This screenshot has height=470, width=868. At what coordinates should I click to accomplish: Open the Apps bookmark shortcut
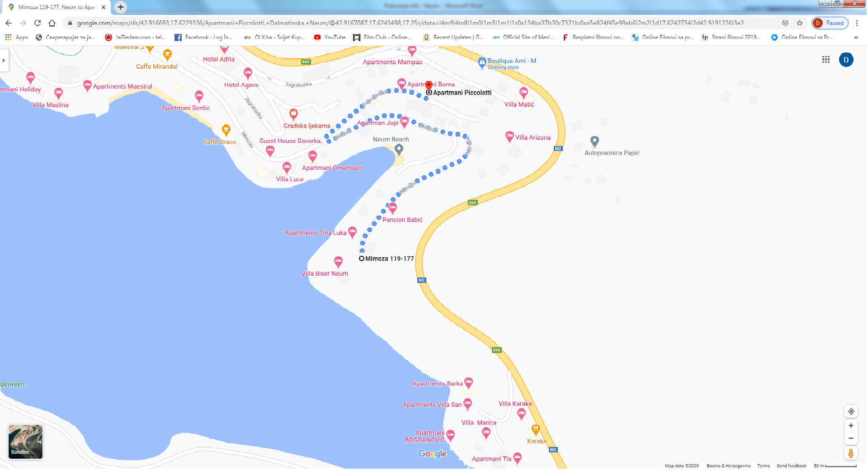17,38
